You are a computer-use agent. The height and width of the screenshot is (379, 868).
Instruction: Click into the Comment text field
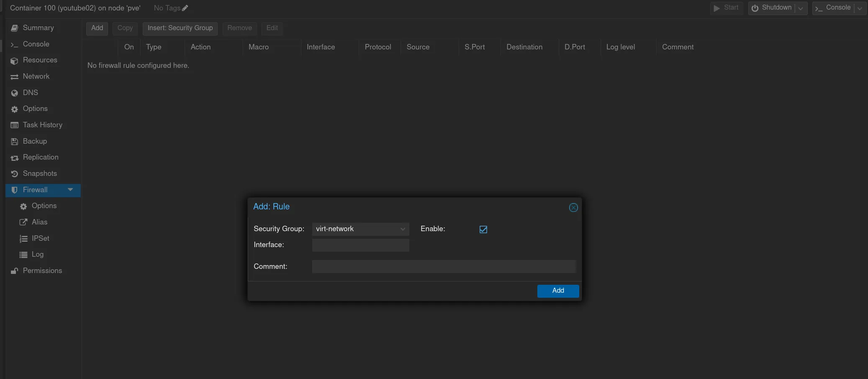(444, 267)
